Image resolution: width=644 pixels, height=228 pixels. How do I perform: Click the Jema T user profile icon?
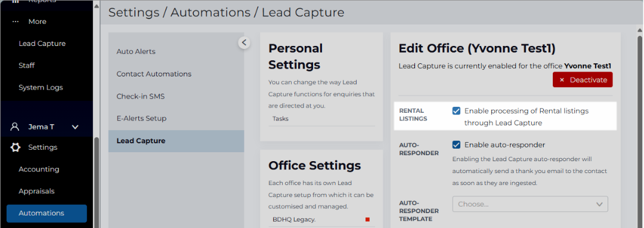pyautogui.click(x=15, y=127)
